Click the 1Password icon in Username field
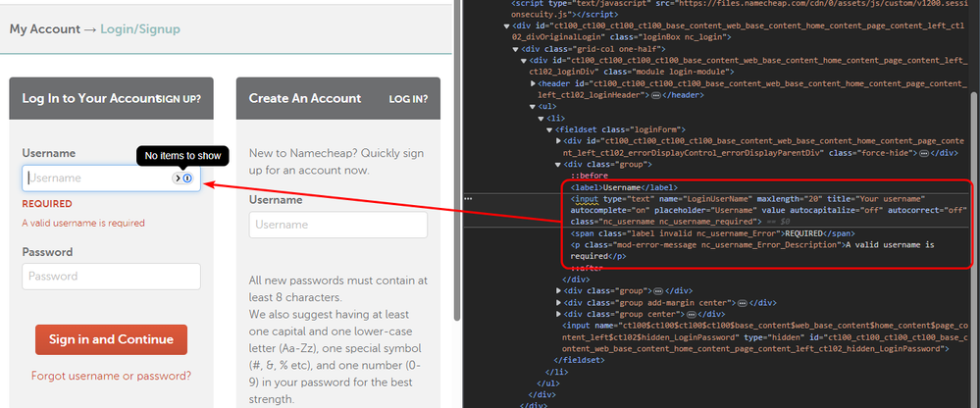This screenshot has width=980, height=408. click(187, 178)
